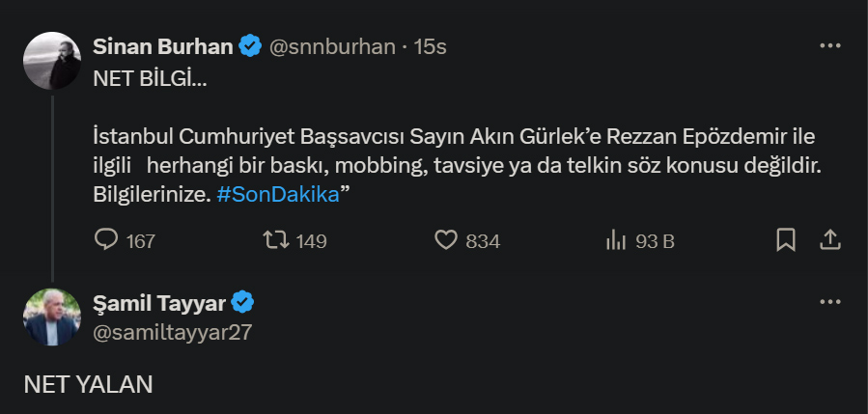The height and width of the screenshot is (414, 868).
Task: Click Sinan Burhan's verified badge
Action: 250,46
